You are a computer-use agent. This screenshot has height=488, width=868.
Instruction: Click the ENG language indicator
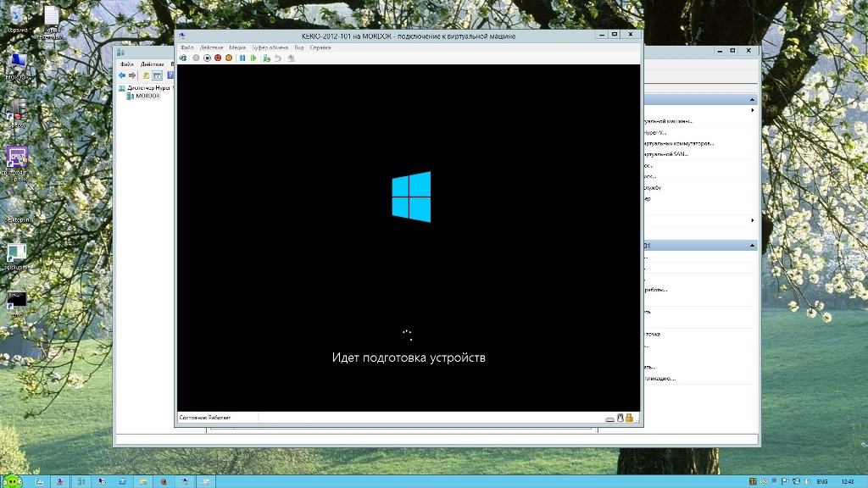(821, 481)
